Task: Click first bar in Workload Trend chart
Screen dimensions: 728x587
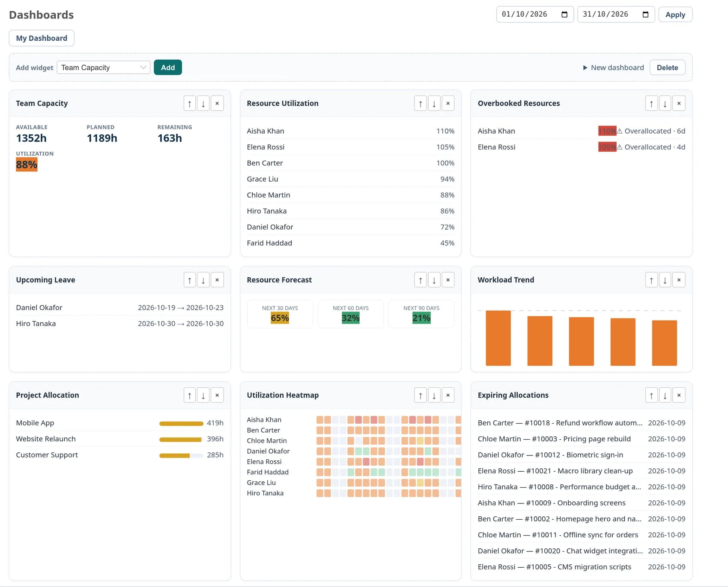Action: 498,338
